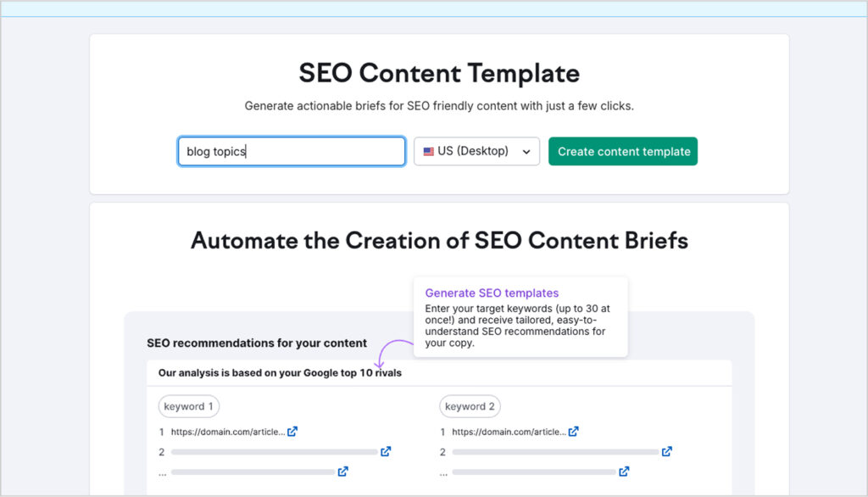Click external link icon in keyword 2 row 2
868x497 pixels.
667,451
